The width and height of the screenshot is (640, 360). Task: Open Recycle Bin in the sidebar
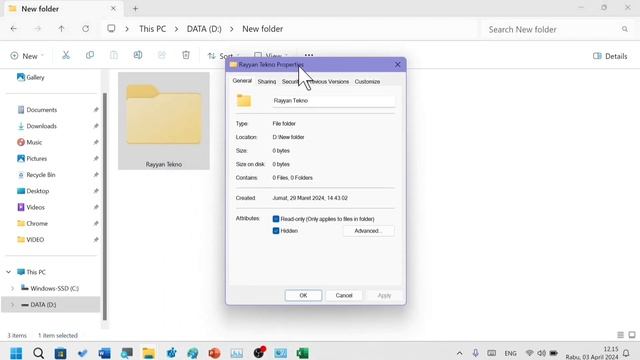(x=36, y=175)
